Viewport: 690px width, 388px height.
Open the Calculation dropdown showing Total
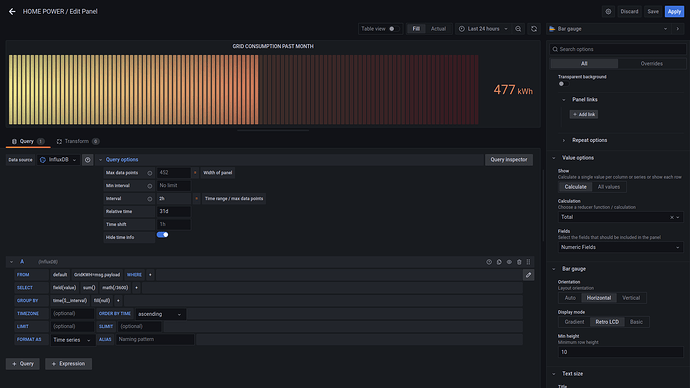620,217
